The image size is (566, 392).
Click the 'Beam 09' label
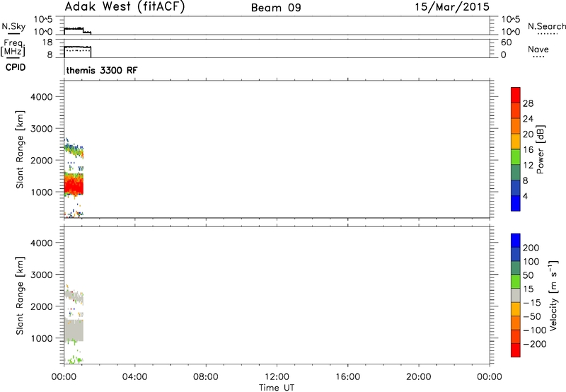(276, 8)
